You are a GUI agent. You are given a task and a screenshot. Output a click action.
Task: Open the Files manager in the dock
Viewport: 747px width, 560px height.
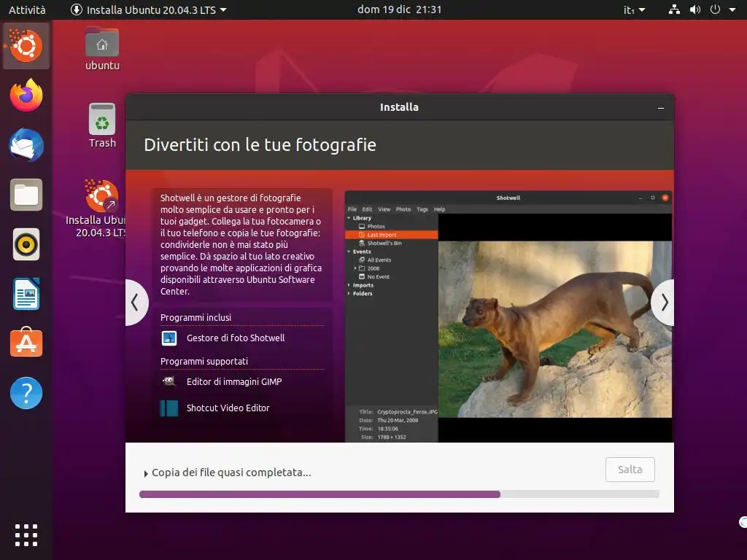[26, 195]
